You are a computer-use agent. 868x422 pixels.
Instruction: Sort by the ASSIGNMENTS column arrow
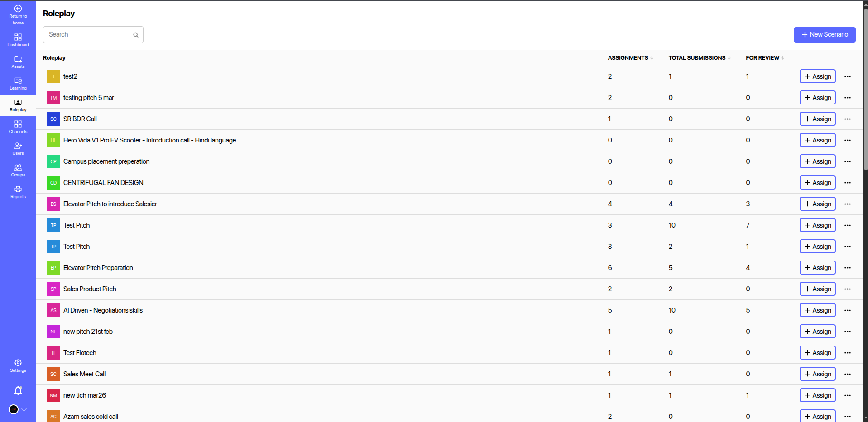(652, 58)
